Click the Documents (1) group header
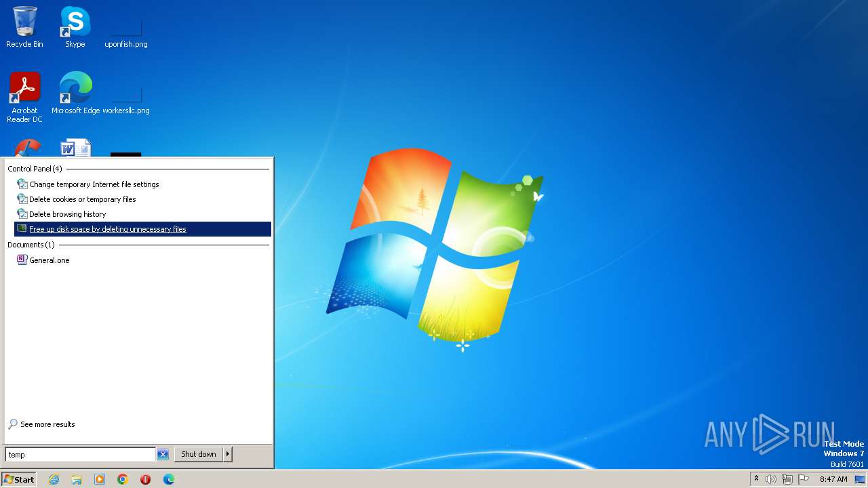This screenshot has height=488, width=868. click(x=31, y=245)
